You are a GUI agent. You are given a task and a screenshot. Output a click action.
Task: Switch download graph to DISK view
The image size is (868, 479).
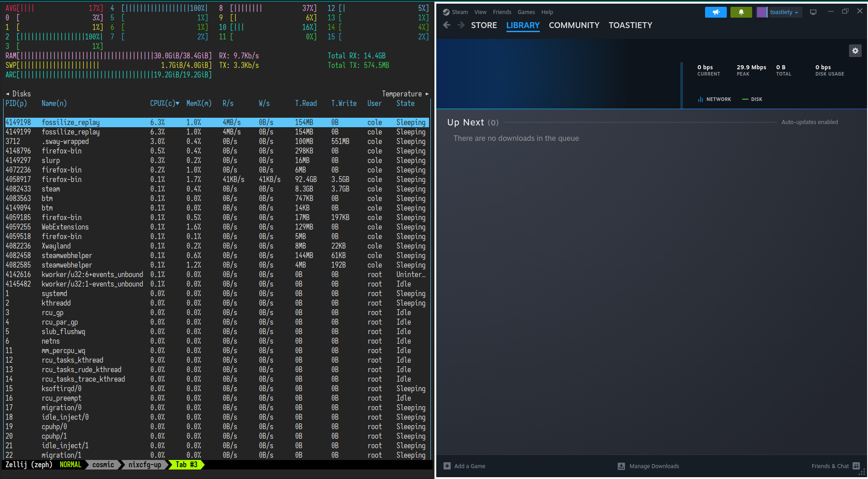[752, 99]
